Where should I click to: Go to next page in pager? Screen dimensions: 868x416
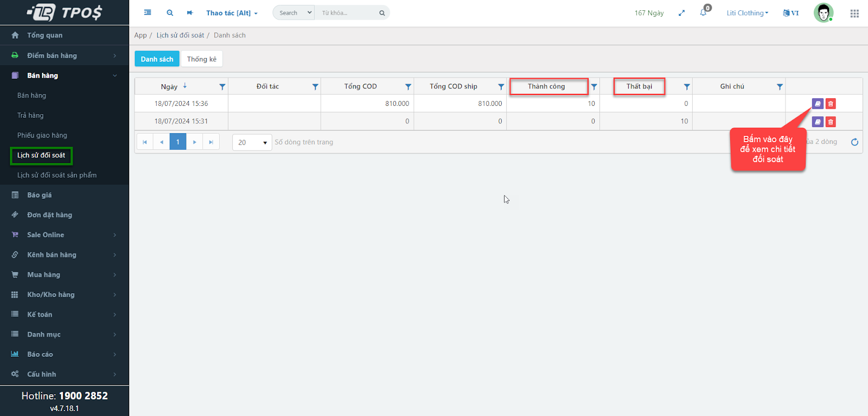[x=194, y=142]
